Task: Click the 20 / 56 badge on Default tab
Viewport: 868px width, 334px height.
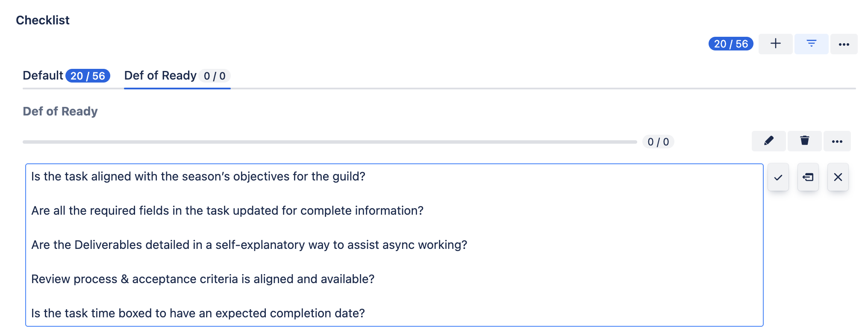Action: (x=88, y=76)
